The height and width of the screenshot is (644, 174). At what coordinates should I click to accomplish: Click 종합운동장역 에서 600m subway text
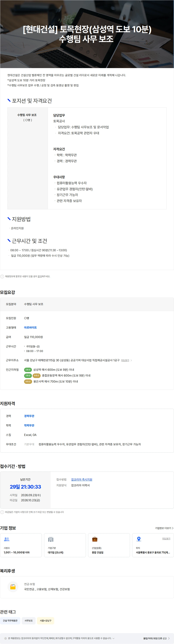(x=66, y=375)
